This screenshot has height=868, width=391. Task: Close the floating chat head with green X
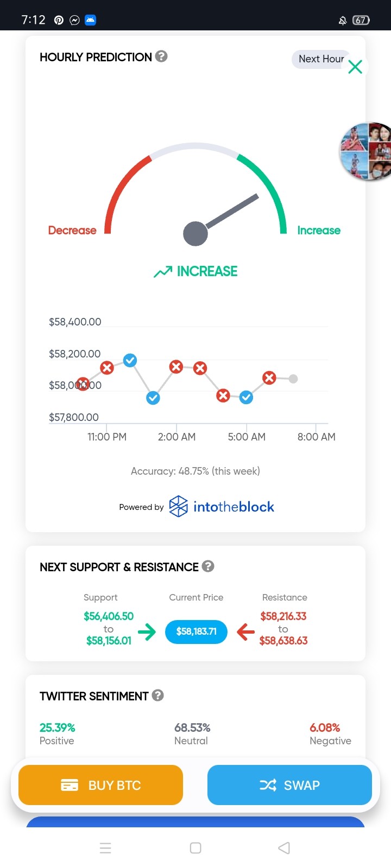pyautogui.click(x=355, y=67)
